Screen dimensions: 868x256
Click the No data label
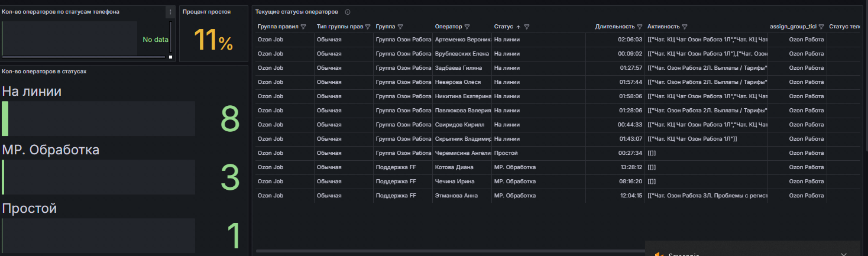[x=156, y=40]
